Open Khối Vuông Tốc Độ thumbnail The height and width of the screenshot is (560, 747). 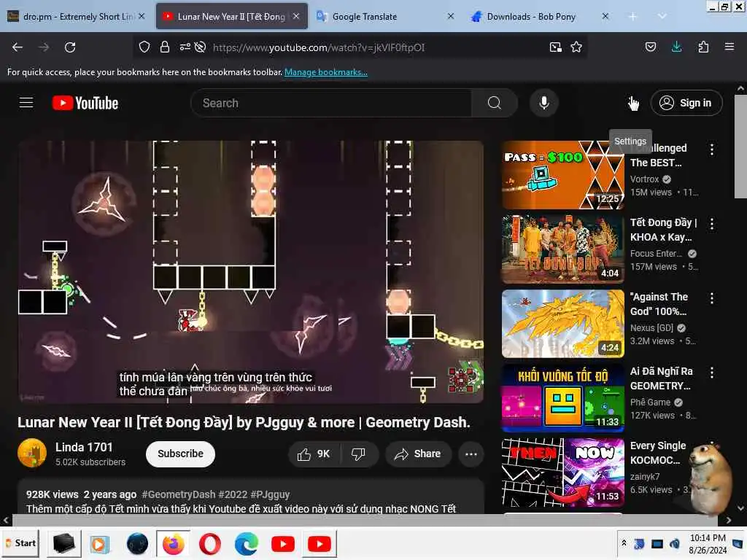coord(562,397)
